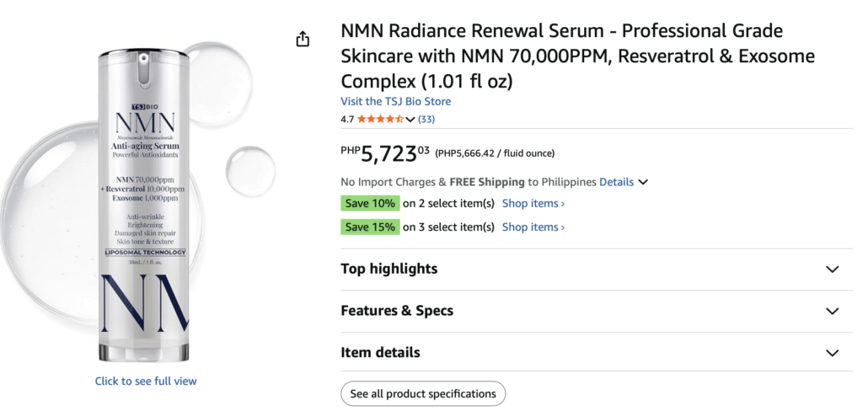Click the Top highlights chevron arrow
This screenshot has width=868, height=411.
click(832, 270)
